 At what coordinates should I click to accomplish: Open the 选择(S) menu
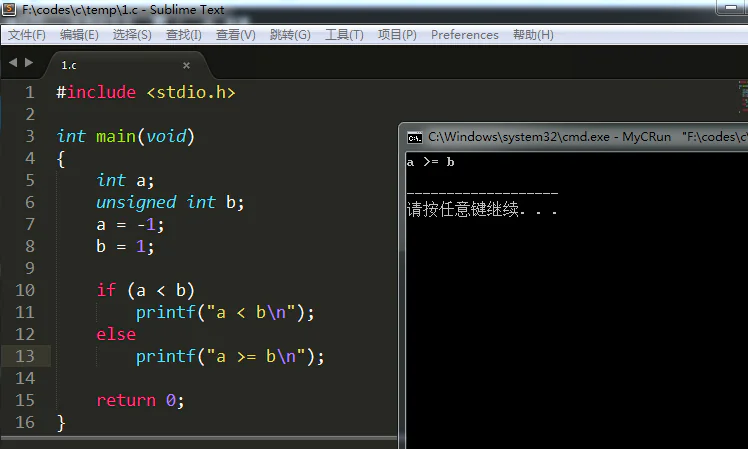coord(132,35)
